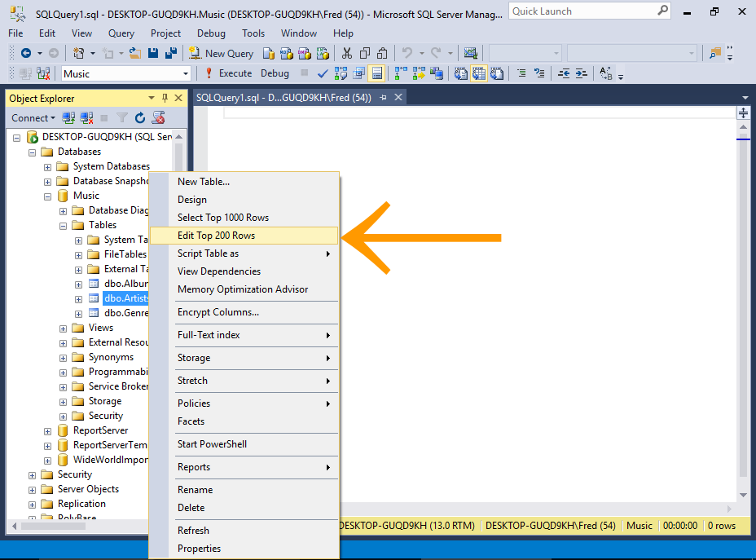Click Debug in the SQL toolbar

[x=275, y=73]
